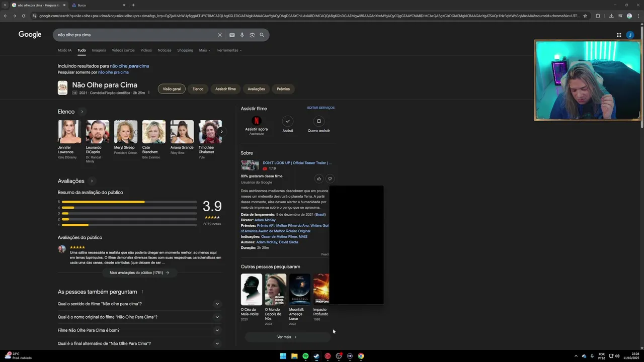644x362 pixels.
Task: Expand 'Qual é o final alternativo' question
Action: pyautogui.click(x=139, y=343)
